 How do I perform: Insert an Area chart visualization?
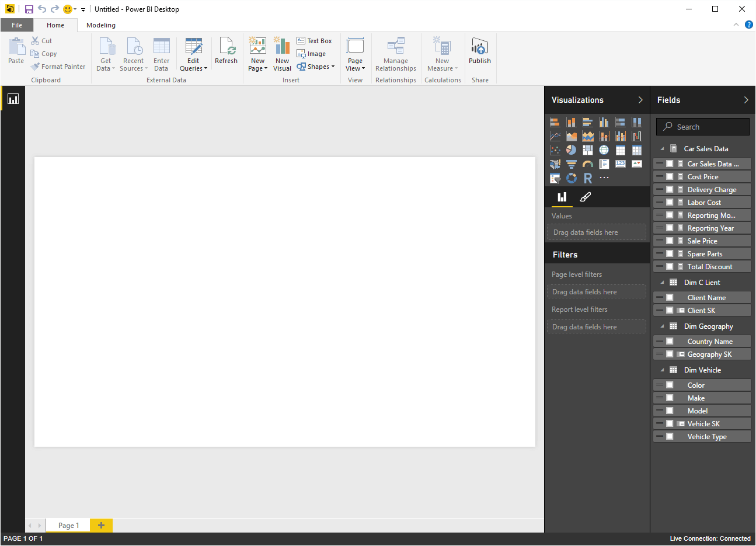tap(572, 136)
